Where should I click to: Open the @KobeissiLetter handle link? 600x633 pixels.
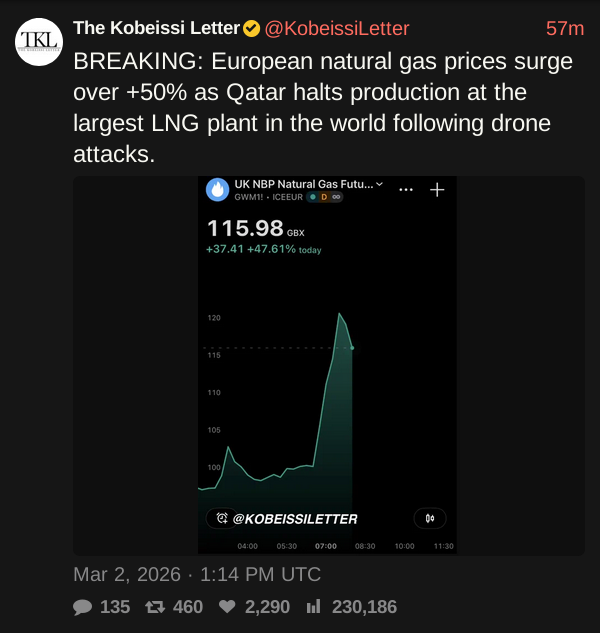pos(337,29)
